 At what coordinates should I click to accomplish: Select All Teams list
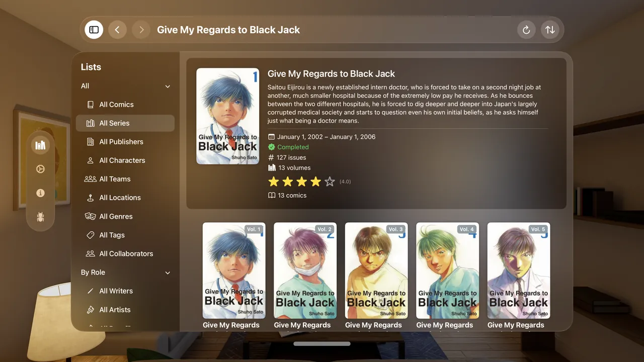[x=125, y=179]
